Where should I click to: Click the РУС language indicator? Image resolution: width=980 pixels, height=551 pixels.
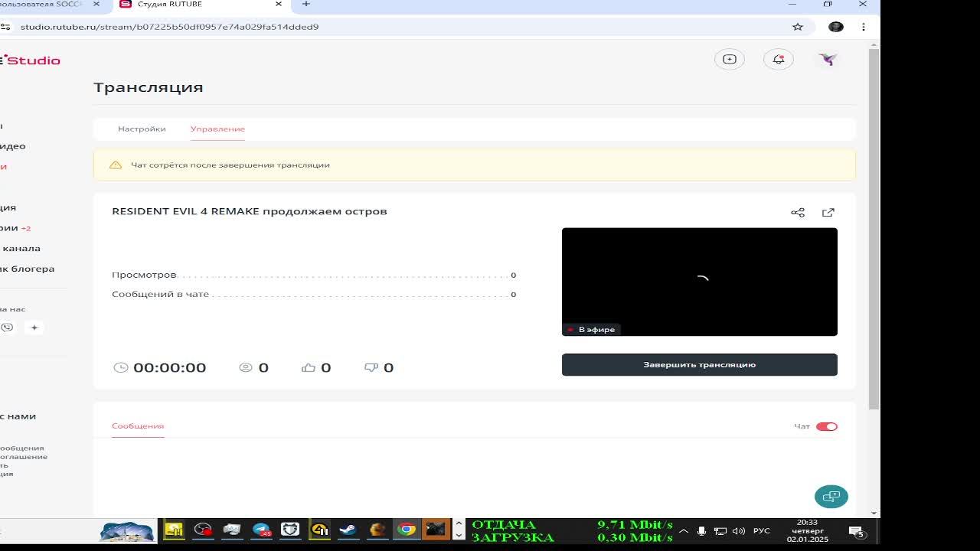point(762,531)
